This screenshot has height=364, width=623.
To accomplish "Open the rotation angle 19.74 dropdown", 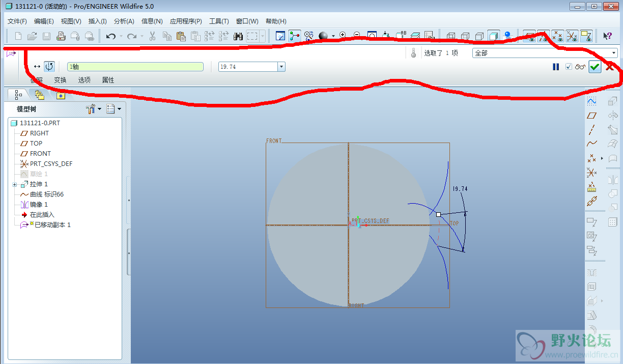I will click(281, 67).
